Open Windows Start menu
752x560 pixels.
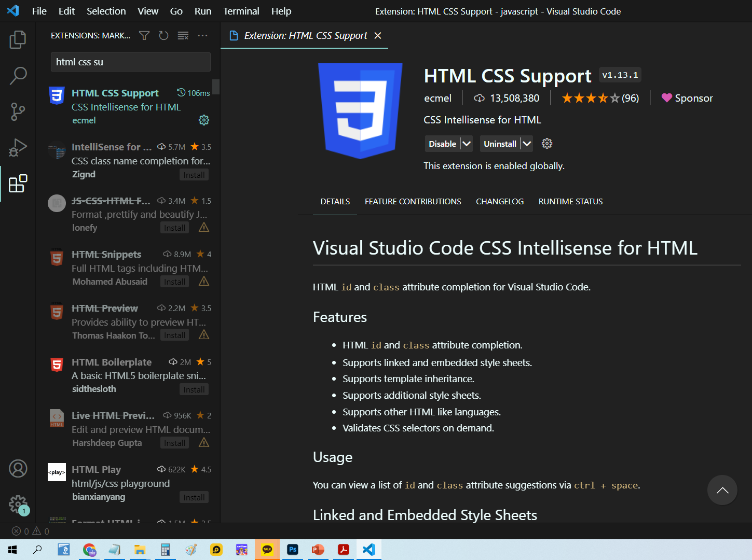(12, 550)
